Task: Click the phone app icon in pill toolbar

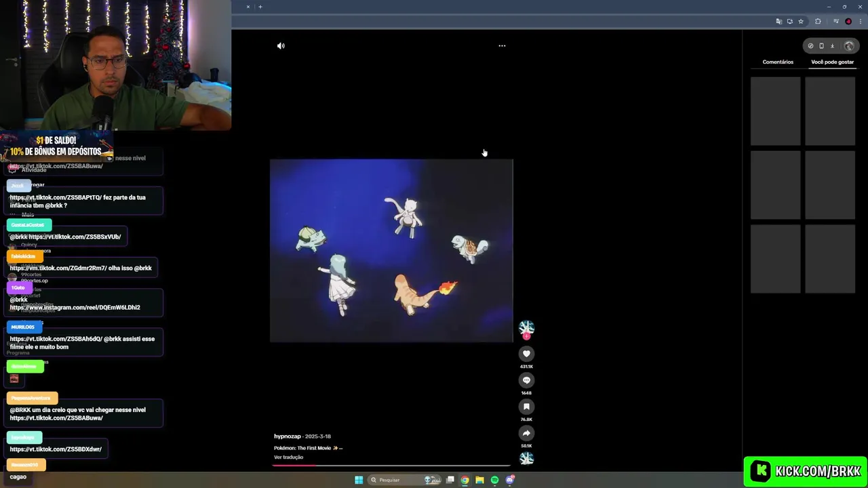Action: [821, 46]
